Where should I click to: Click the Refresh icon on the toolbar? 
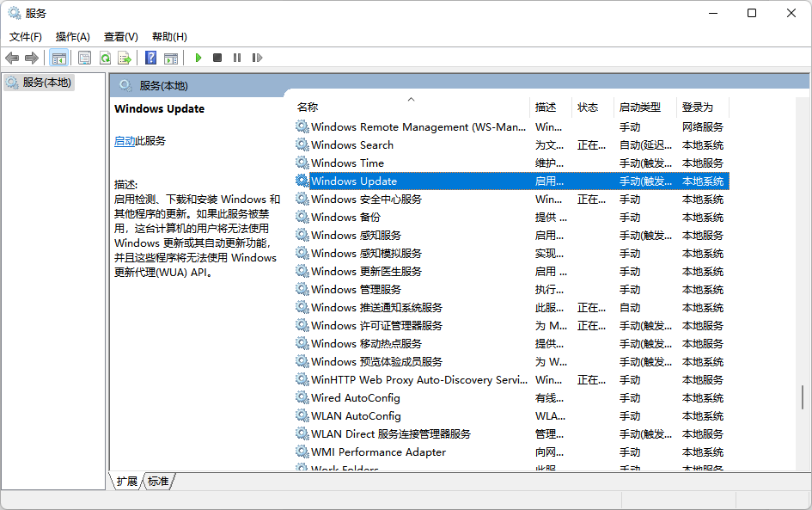[x=105, y=58]
